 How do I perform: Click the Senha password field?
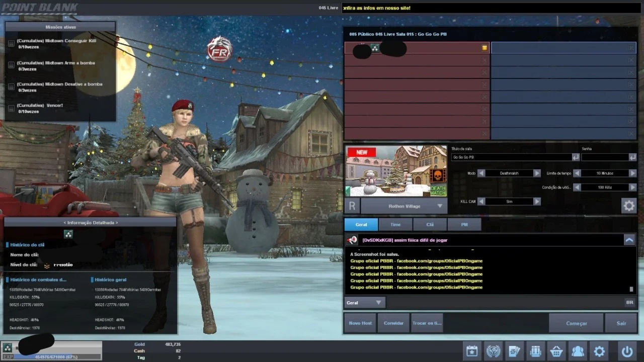pos(605,157)
